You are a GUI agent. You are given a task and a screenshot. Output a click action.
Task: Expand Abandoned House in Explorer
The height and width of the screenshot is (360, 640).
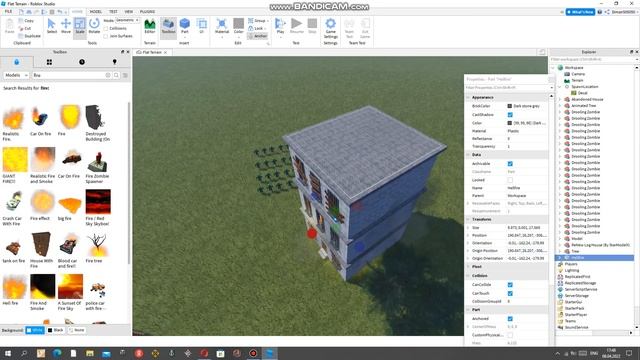pyautogui.click(x=560, y=99)
